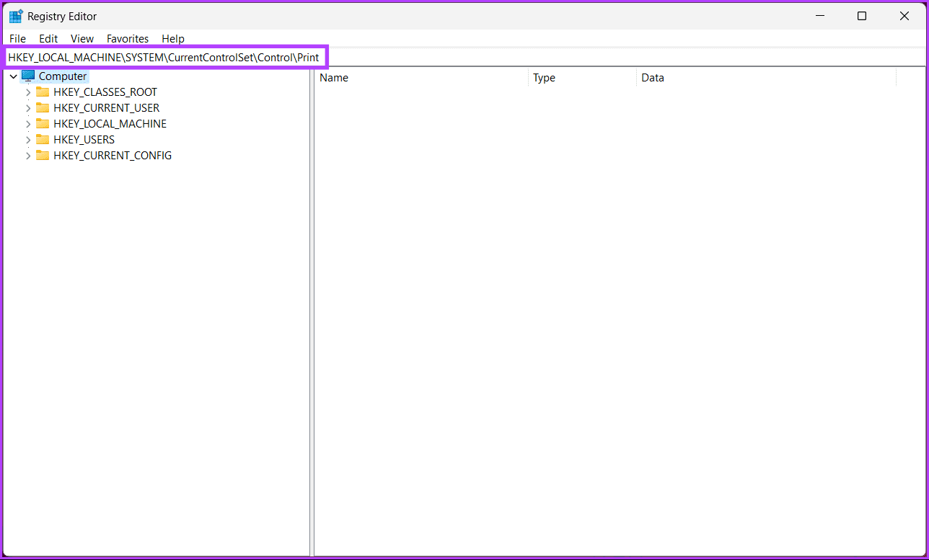Sort values by Type column header
This screenshot has width=929, height=560.
583,78
